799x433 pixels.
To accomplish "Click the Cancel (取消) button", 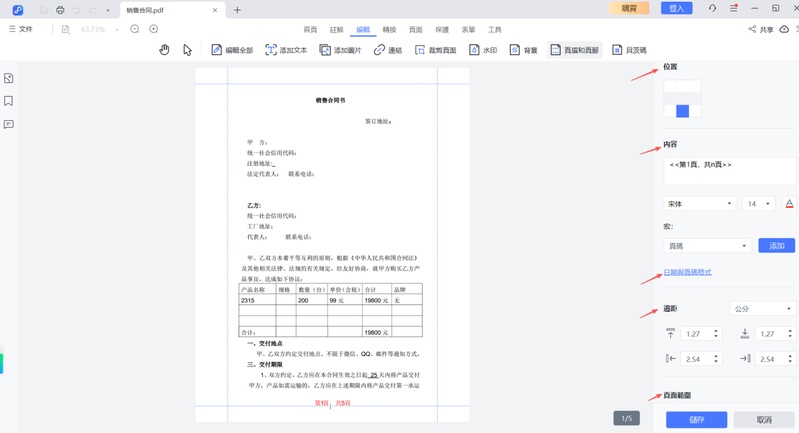I will 764,420.
